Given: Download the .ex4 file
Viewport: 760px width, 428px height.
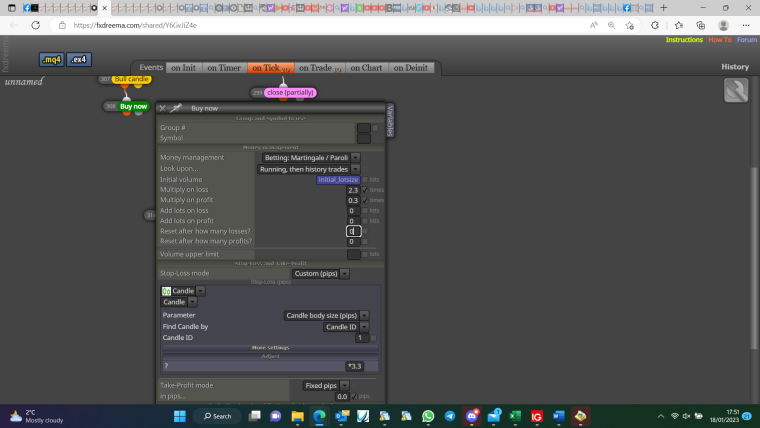Looking at the screenshot, I should click(x=79, y=60).
